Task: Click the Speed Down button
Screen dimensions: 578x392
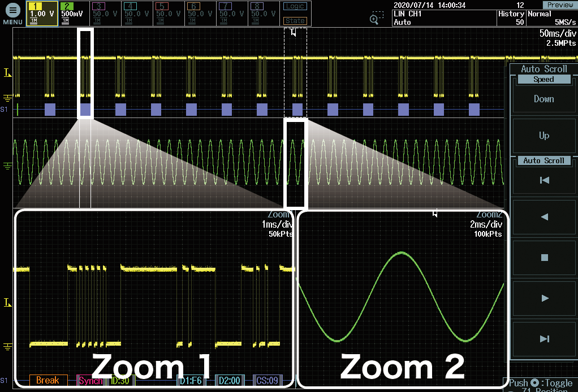Action: (x=544, y=99)
